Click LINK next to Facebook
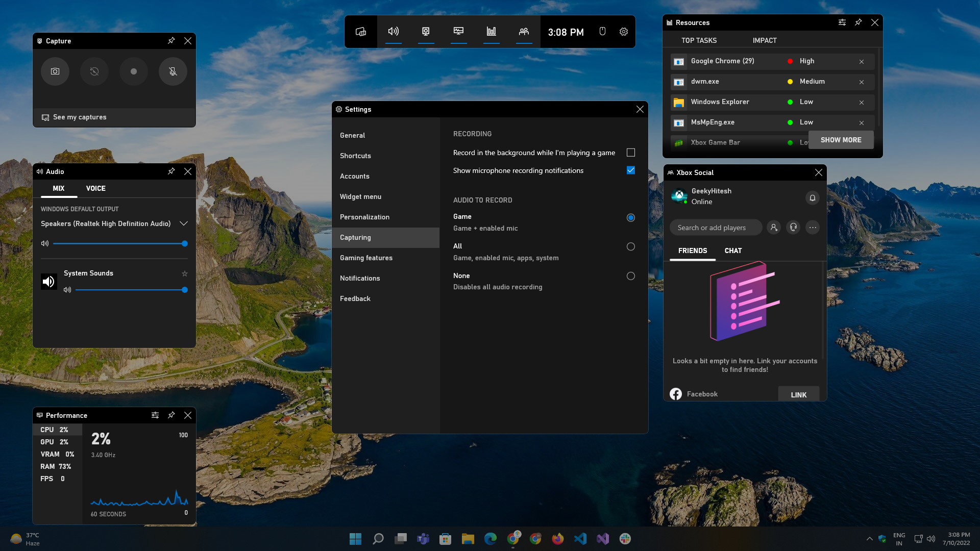 pos(798,394)
